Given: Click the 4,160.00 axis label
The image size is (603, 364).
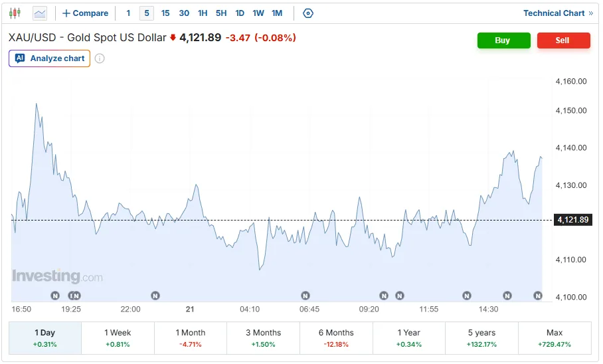Looking at the screenshot, I should [571, 81].
